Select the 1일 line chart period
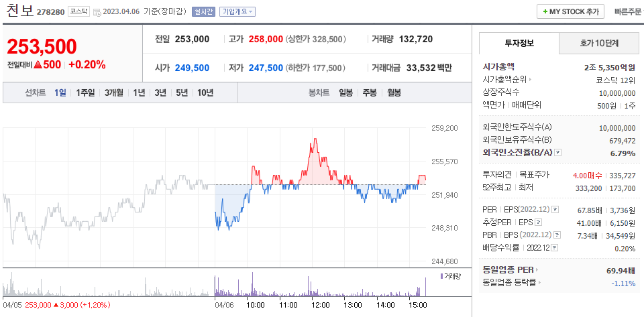Screen dimensions: 644x317 point(60,92)
